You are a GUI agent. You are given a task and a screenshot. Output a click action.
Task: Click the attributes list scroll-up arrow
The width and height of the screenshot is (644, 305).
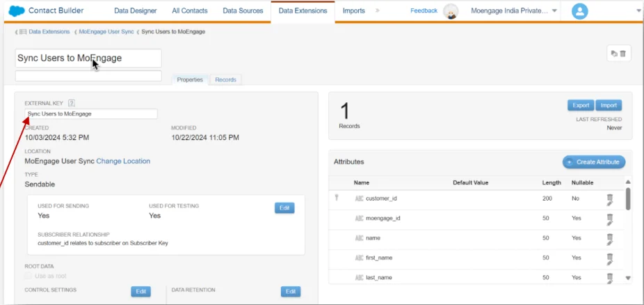pyautogui.click(x=628, y=182)
